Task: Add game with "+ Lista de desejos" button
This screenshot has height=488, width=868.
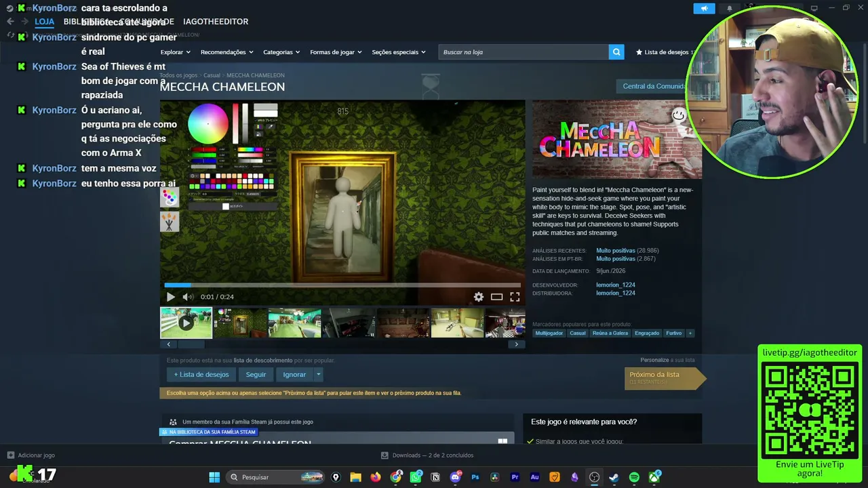Action: (x=201, y=375)
